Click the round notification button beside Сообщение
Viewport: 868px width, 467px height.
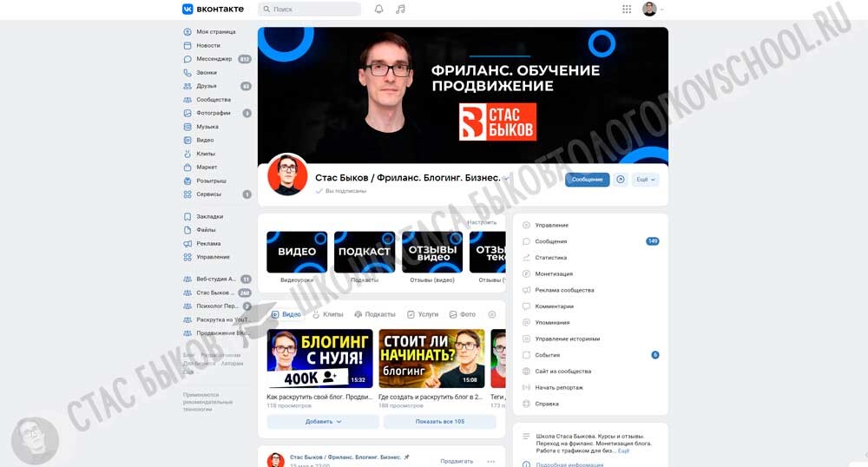click(x=620, y=180)
